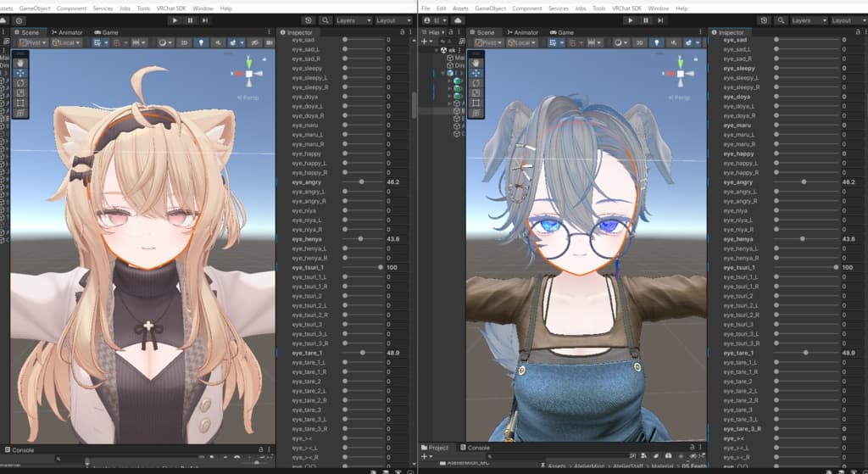868x474 pixels.
Task: Click Play button in right Unity window
Action: pyautogui.click(x=631, y=20)
